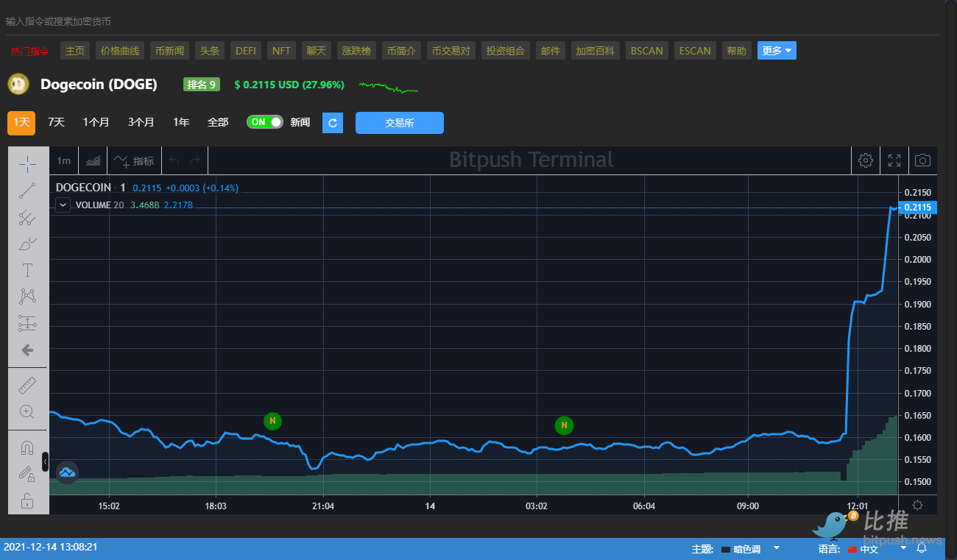
Task: Open the language 中文 dropdown
Action: pos(876,549)
